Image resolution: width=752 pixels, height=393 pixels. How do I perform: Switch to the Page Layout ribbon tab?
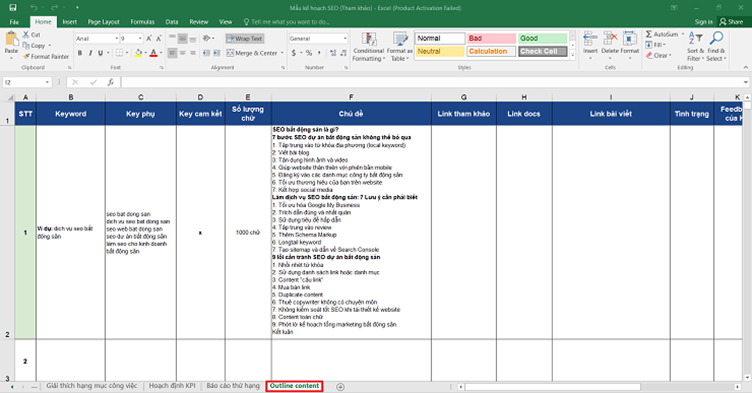(x=104, y=22)
